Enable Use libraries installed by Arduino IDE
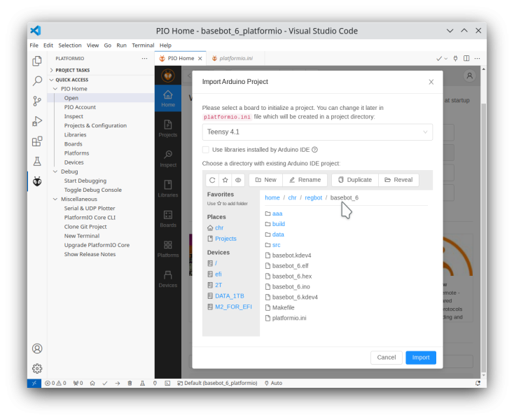 tap(206, 149)
